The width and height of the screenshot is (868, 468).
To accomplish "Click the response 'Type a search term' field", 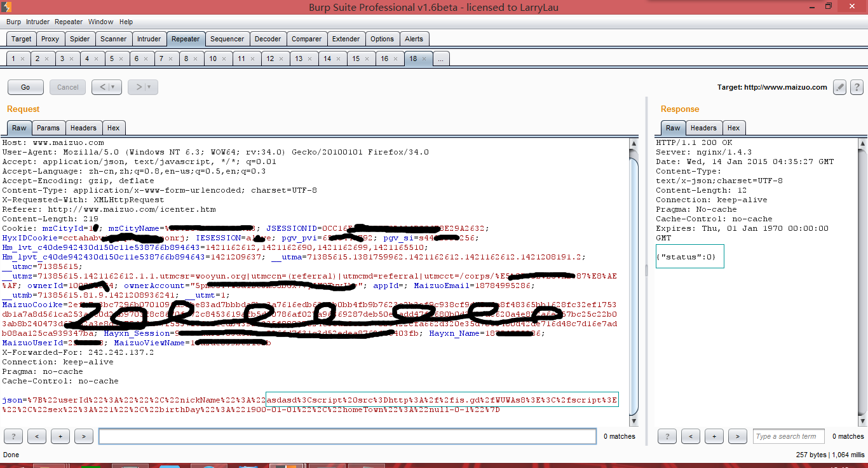I will point(789,436).
